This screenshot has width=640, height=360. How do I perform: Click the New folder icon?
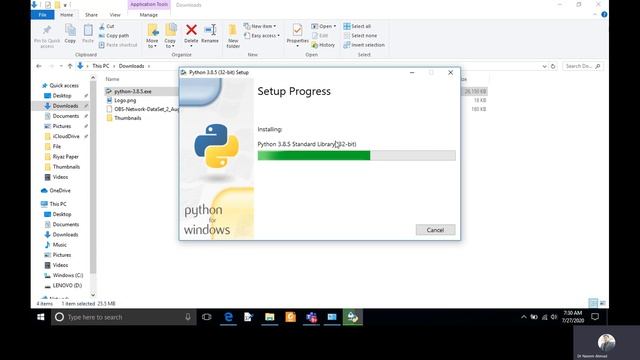[233, 30]
